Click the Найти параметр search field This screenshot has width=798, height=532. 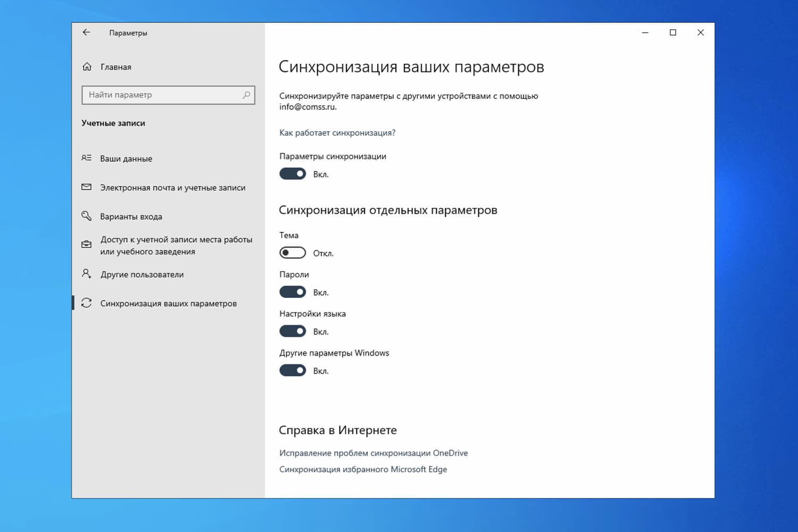[168, 95]
